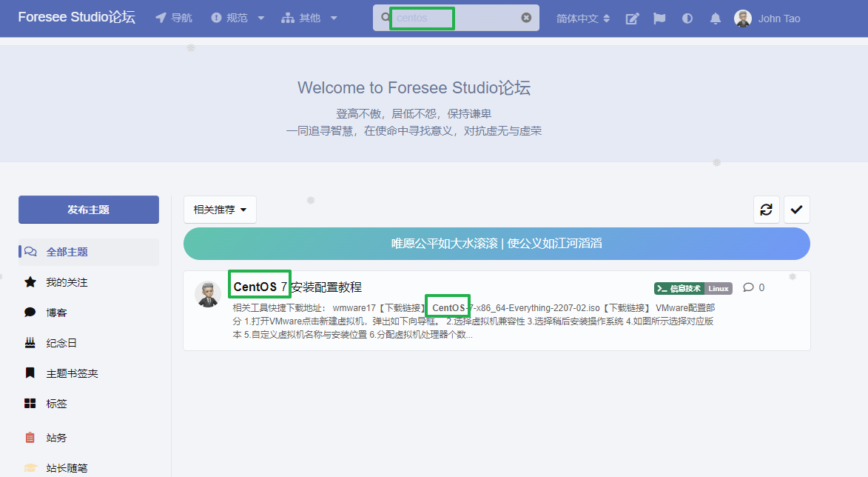Viewport: 868px width, 477px height.
Task: Go to 博客 in sidebar
Action: 56,313
